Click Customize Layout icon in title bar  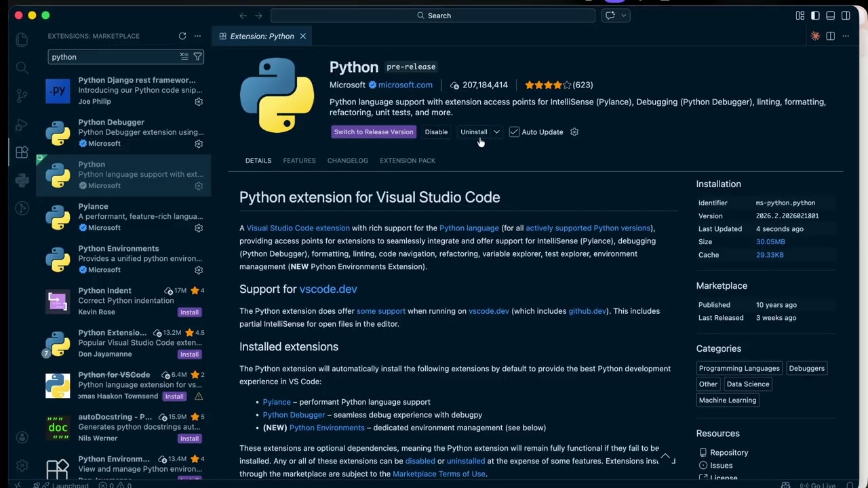click(800, 16)
